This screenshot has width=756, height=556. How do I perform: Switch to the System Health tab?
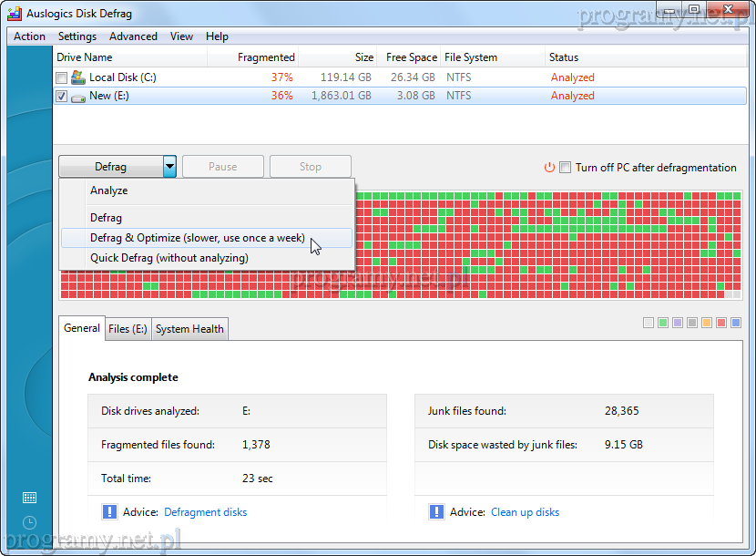(189, 329)
